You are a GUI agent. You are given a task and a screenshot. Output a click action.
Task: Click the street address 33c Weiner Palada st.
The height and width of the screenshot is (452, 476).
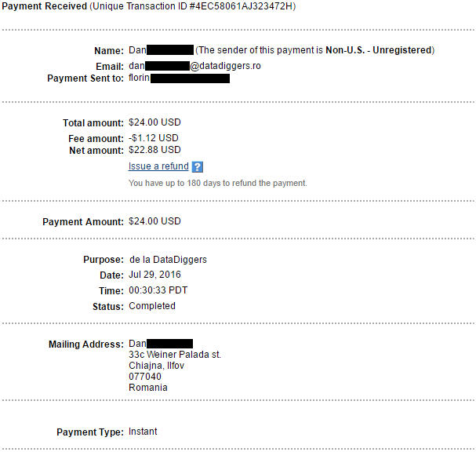pos(175,355)
